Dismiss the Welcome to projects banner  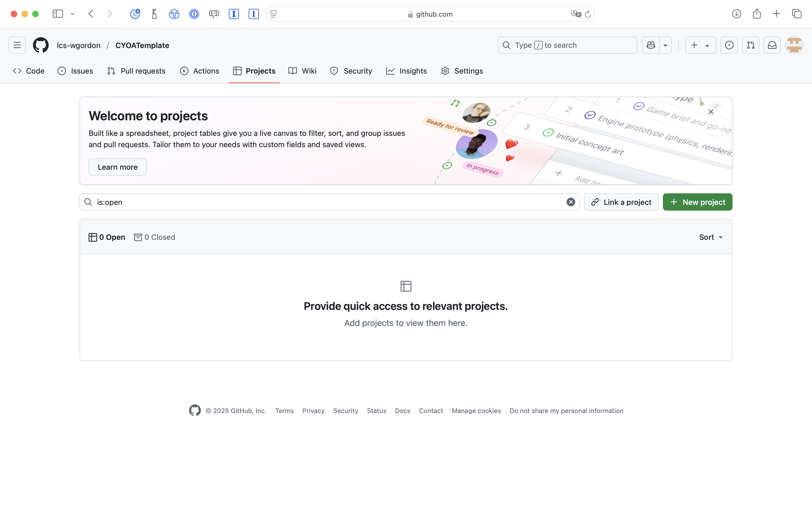pyautogui.click(x=711, y=112)
